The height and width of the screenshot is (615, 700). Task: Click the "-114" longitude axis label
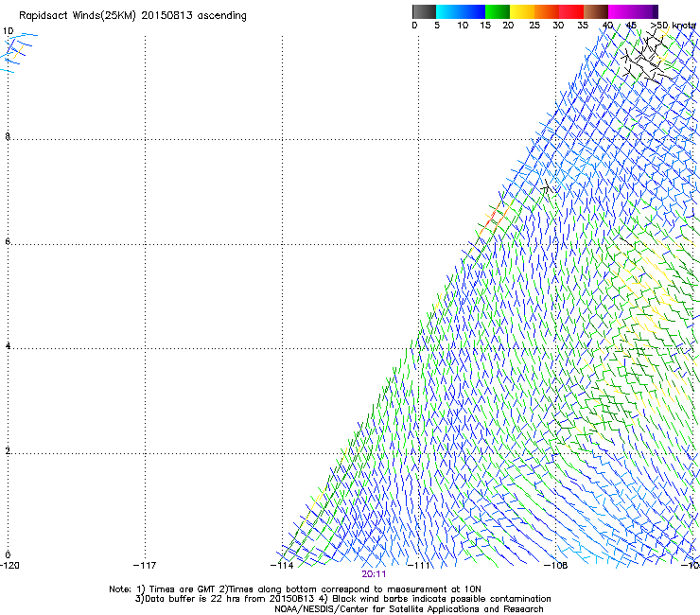click(x=282, y=566)
